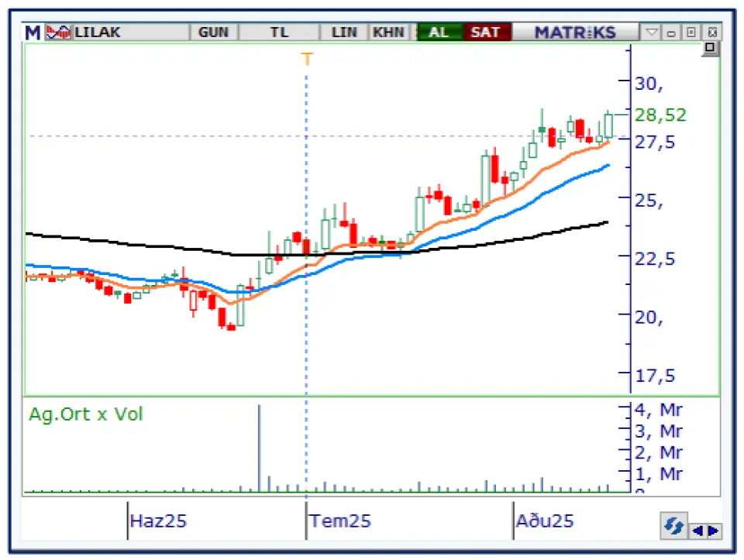Click the last price label 28,52
Viewport: 744px width, 560px height.
(x=660, y=115)
